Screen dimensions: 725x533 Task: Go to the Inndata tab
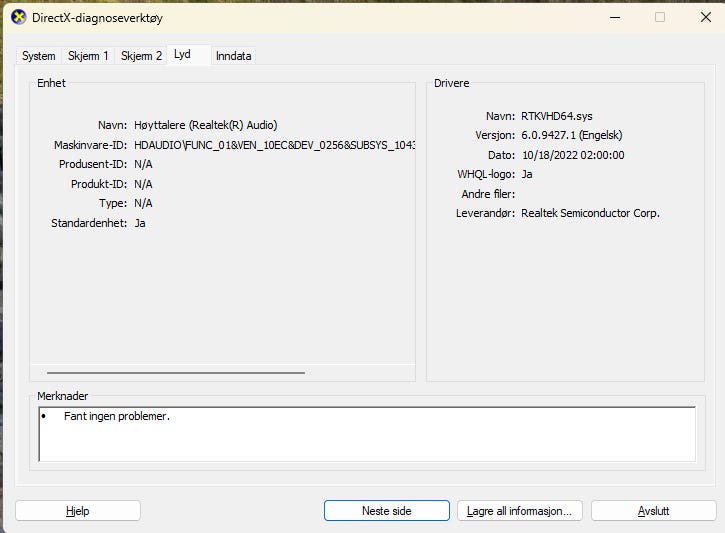tap(233, 56)
